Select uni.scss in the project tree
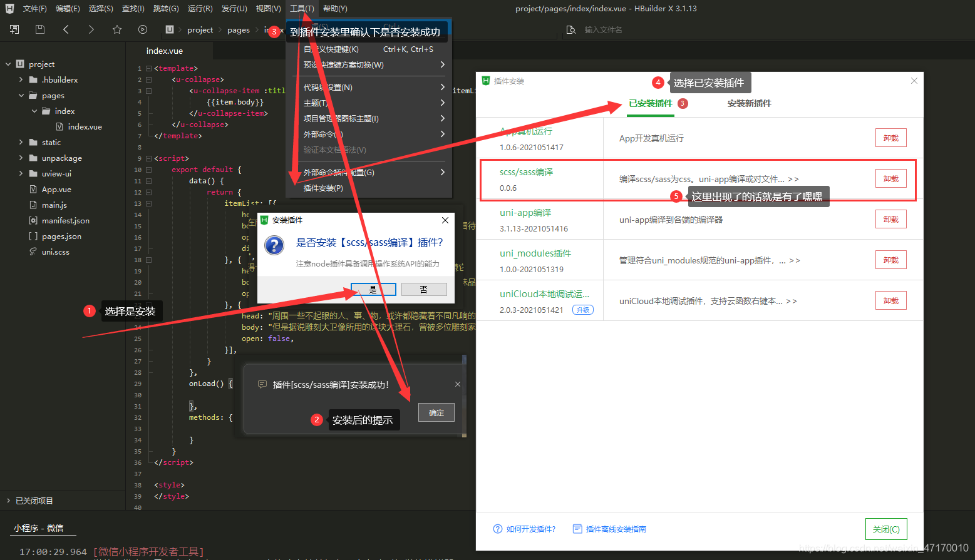 click(55, 252)
